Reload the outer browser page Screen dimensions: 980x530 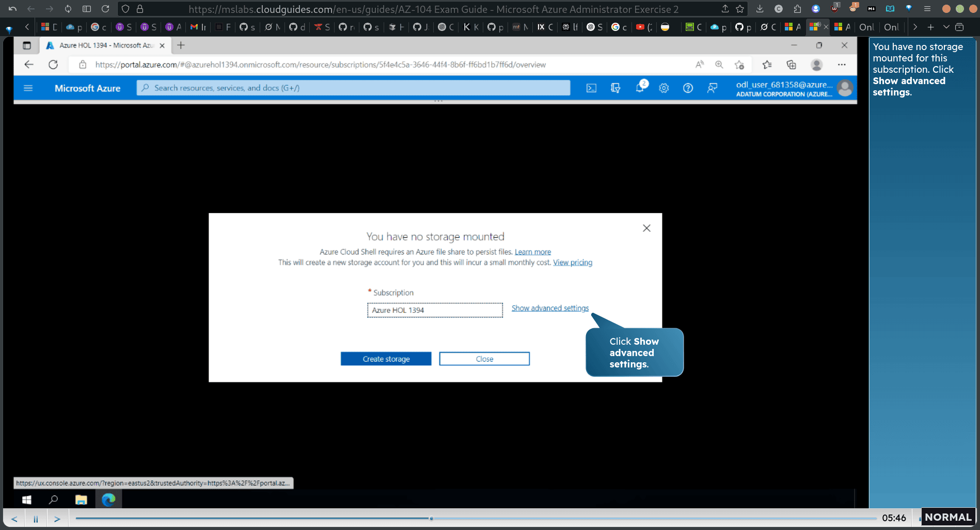click(105, 9)
